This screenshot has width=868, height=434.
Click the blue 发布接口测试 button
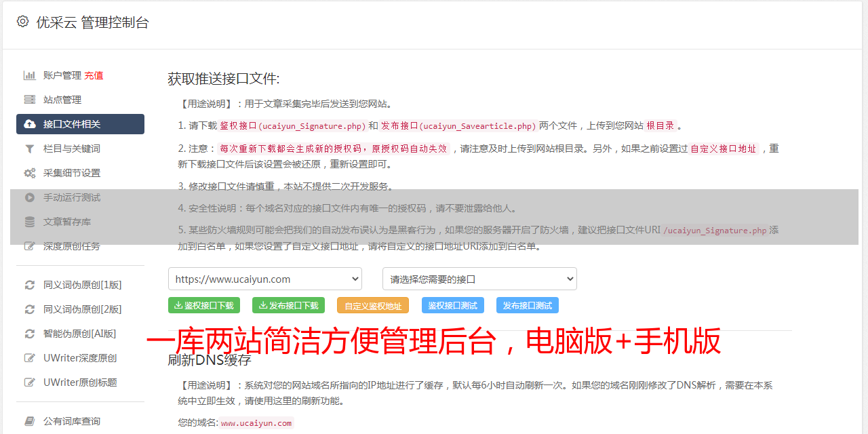point(528,305)
